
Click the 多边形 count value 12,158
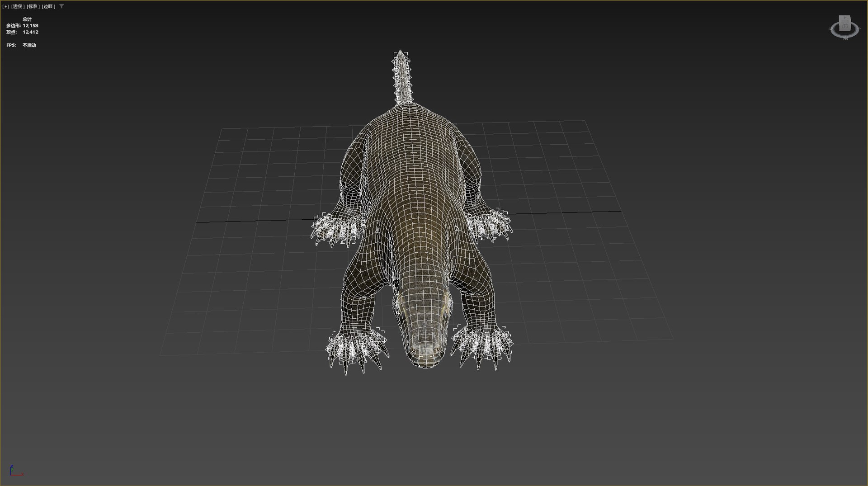(30, 26)
